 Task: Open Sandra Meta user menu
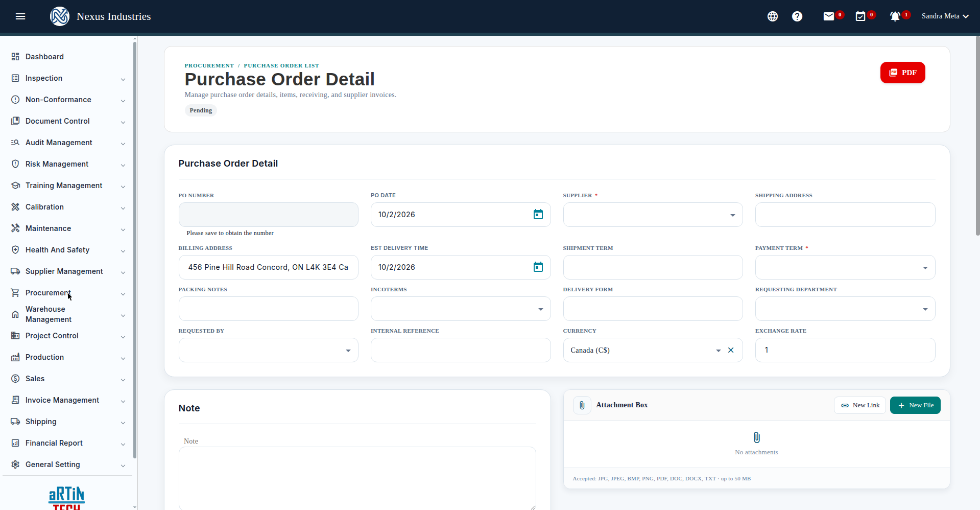click(945, 16)
